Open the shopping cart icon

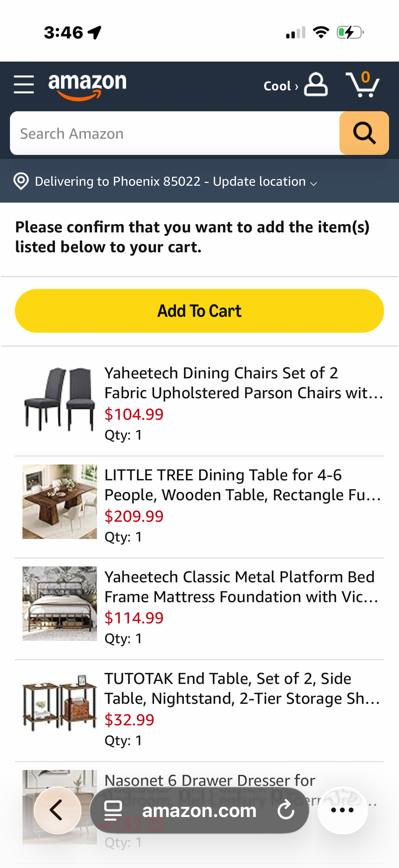pos(363,84)
